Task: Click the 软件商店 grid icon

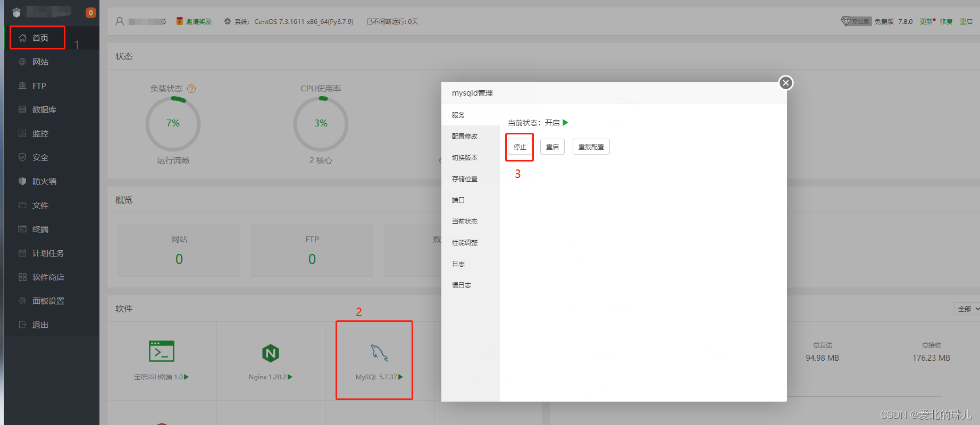Action: [x=22, y=277]
